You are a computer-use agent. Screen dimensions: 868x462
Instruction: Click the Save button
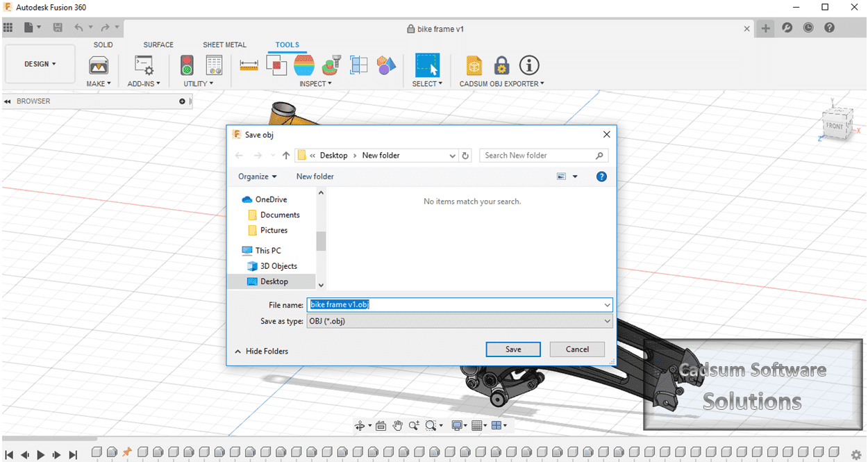click(513, 349)
